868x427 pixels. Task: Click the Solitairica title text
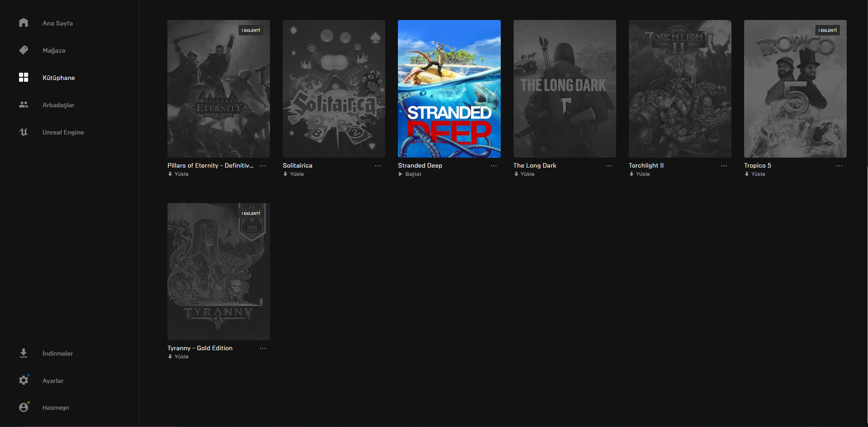point(298,165)
